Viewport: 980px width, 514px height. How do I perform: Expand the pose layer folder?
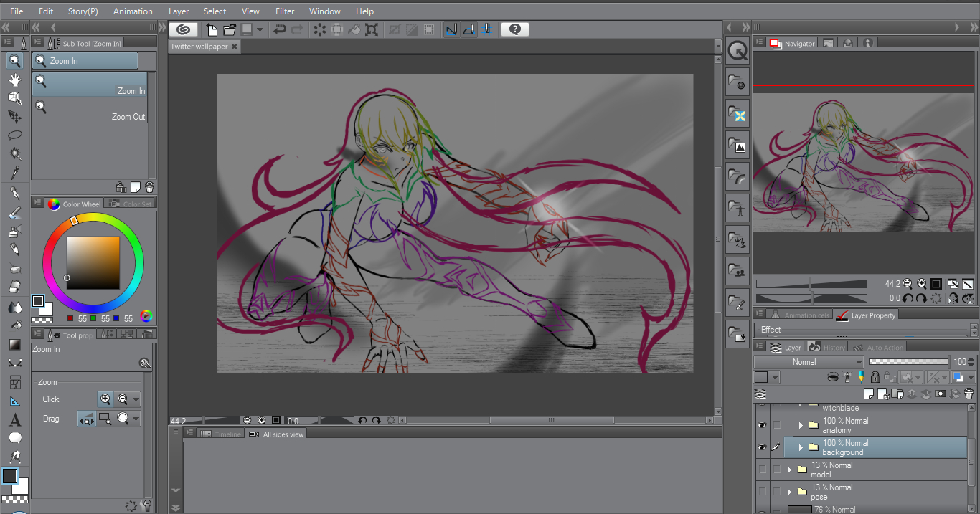click(789, 492)
